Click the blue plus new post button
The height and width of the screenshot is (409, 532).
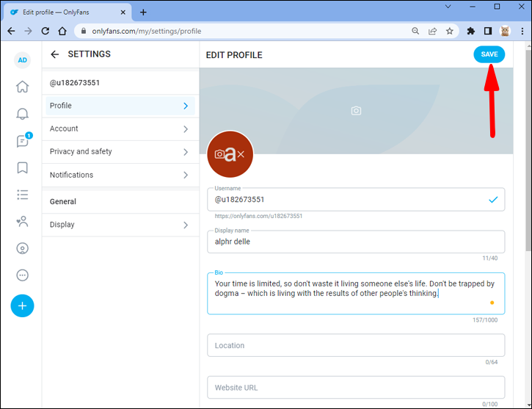pyautogui.click(x=23, y=305)
